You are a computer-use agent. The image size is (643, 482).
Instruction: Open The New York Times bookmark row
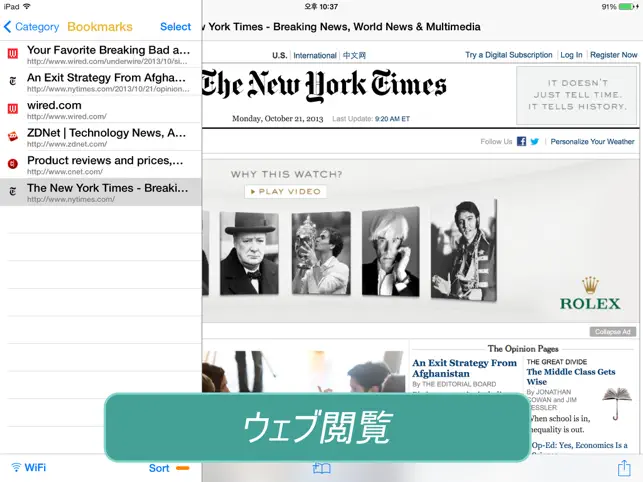point(100,192)
